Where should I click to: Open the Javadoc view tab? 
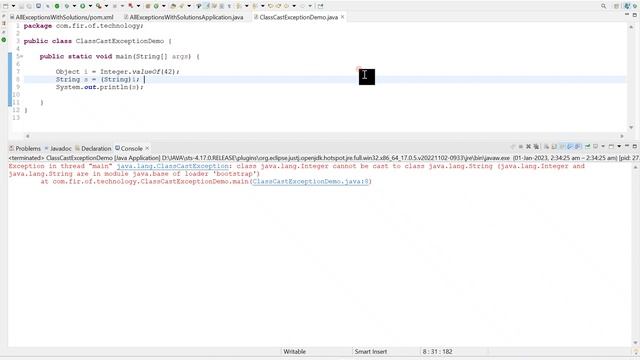pos(58,148)
